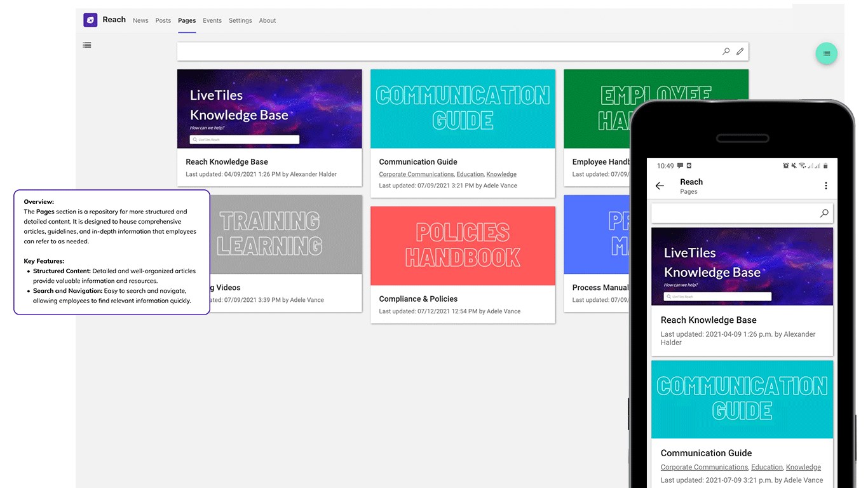The width and height of the screenshot is (868, 488).
Task: Tap the phone Communication Guide cyan thumbnail
Action: click(742, 400)
